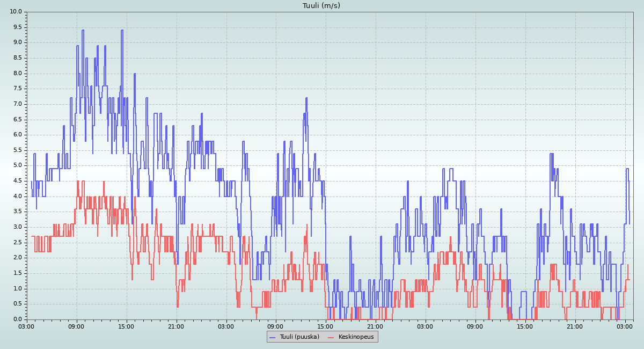Select the 7.5 y-axis tick label
Image resolution: width=644 pixels, height=349 pixels.
[x=18, y=89]
